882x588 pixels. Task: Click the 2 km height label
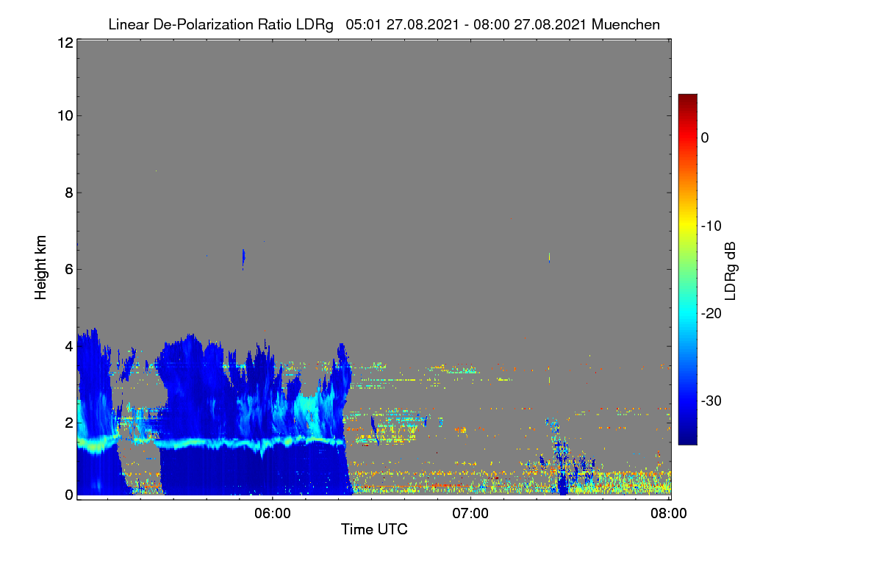(68, 422)
